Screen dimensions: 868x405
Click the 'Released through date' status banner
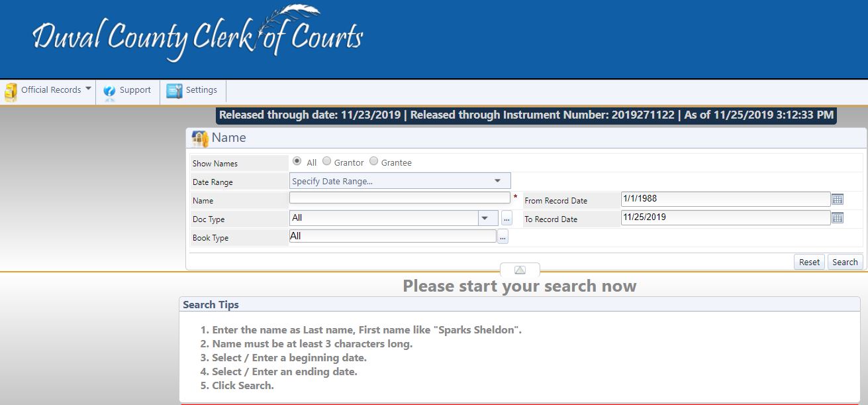coord(526,115)
